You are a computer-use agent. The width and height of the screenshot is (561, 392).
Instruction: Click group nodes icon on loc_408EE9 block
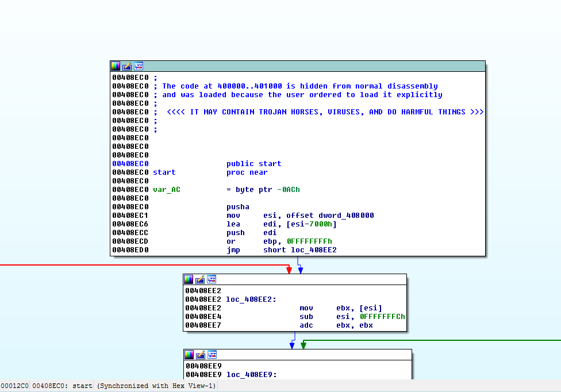[212, 355]
